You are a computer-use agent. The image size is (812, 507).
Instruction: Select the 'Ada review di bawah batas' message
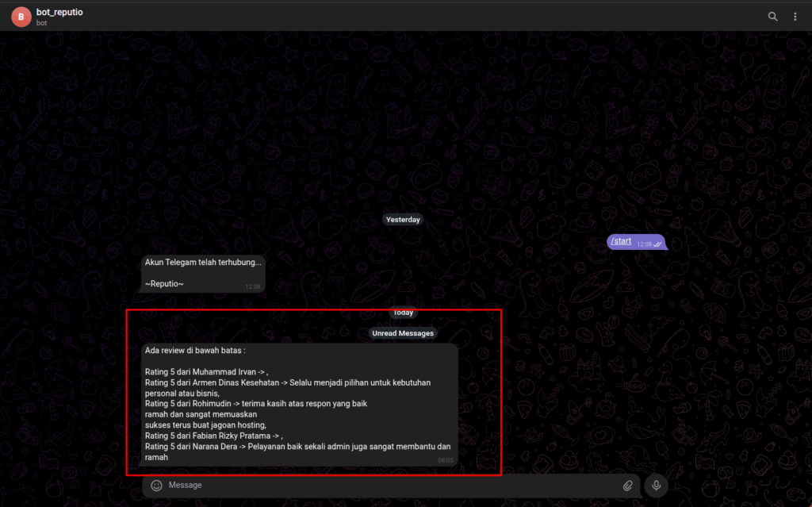tap(195, 351)
